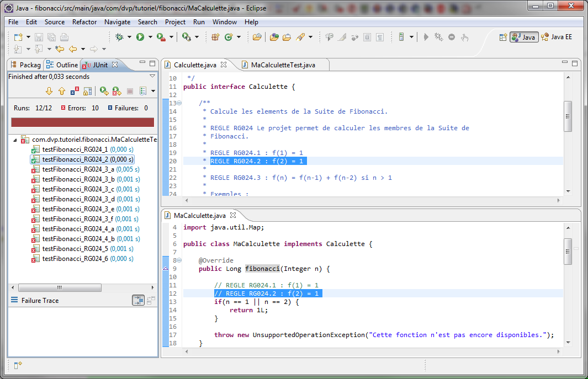The image size is (588, 379).
Task: Click Rerun Test icon in JUnit panel
Action: coord(103,91)
